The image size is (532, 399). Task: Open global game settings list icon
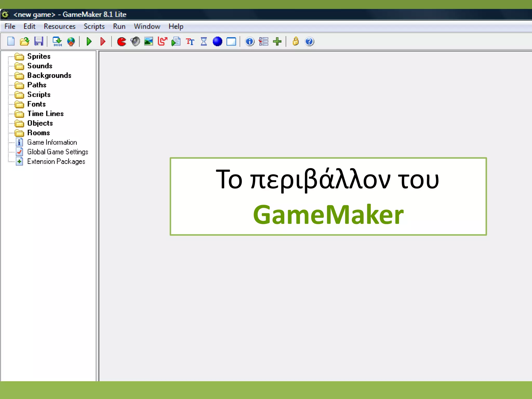(x=263, y=41)
